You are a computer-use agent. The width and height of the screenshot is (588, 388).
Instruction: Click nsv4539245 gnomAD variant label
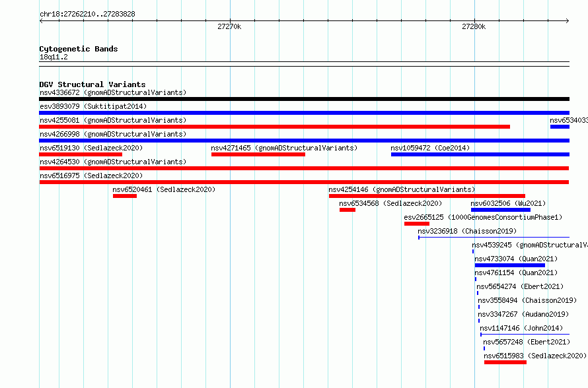(529, 245)
